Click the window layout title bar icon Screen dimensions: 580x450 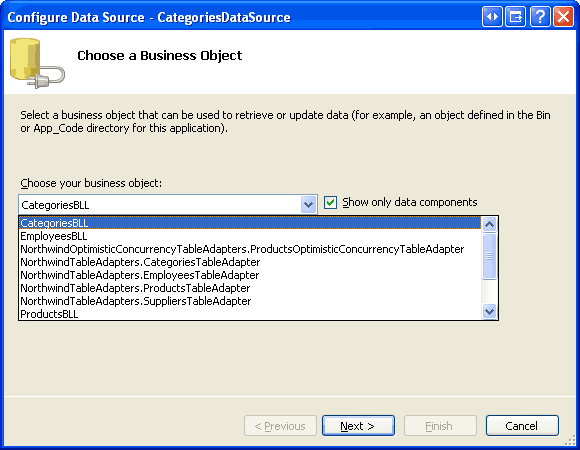point(516,17)
